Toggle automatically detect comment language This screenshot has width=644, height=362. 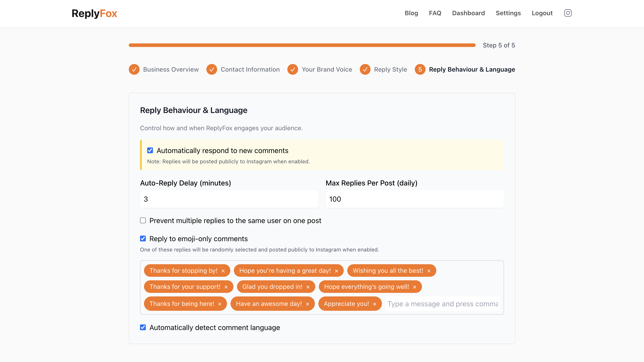click(x=143, y=327)
